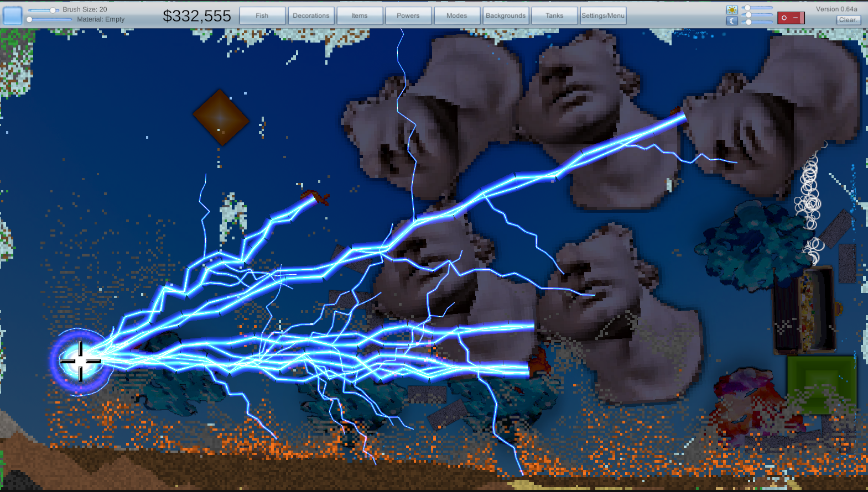Screen dimensions: 868x492
Task: Click the Clear. button
Action: click(x=848, y=20)
